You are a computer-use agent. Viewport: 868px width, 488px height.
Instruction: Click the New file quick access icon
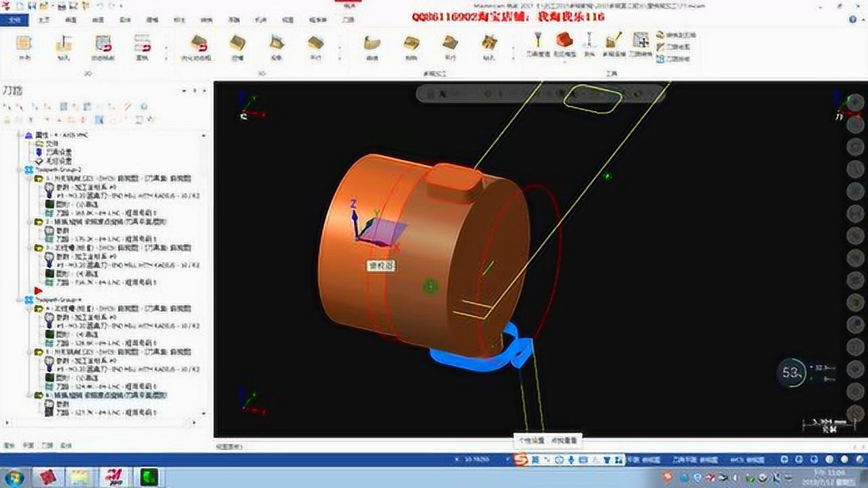pos(19,5)
